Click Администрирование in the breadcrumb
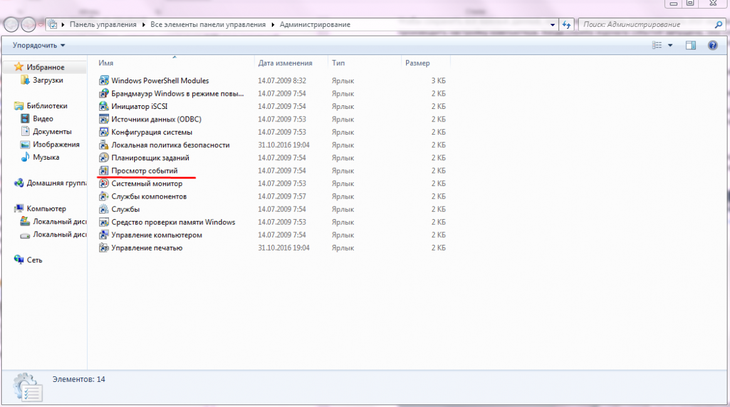The width and height of the screenshot is (730, 407). click(315, 25)
